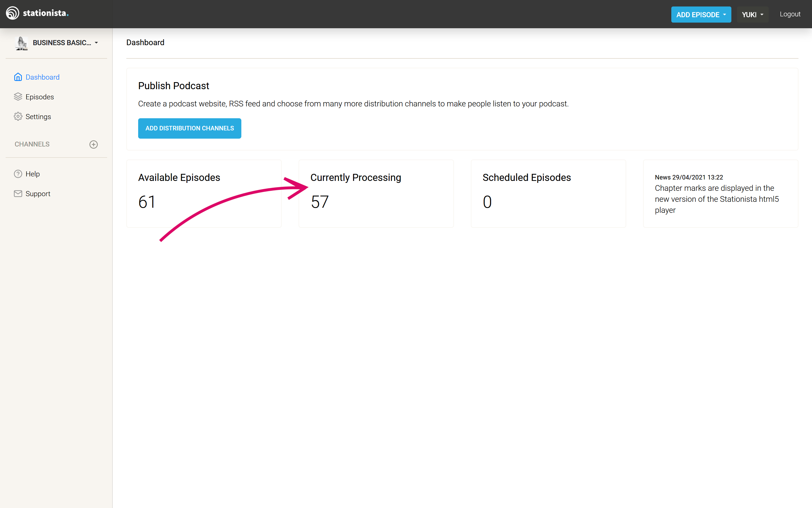Click the processing count 57

pyautogui.click(x=319, y=202)
